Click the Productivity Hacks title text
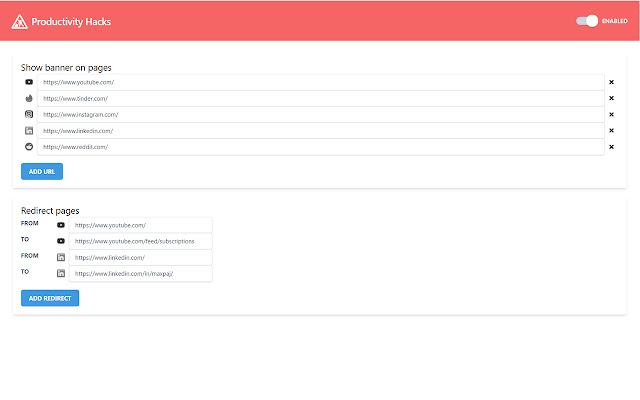This screenshot has height=400, width=640. point(71,22)
